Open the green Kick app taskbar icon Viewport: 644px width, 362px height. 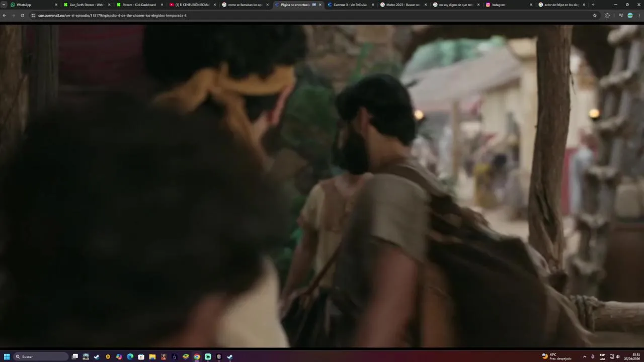point(208,356)
